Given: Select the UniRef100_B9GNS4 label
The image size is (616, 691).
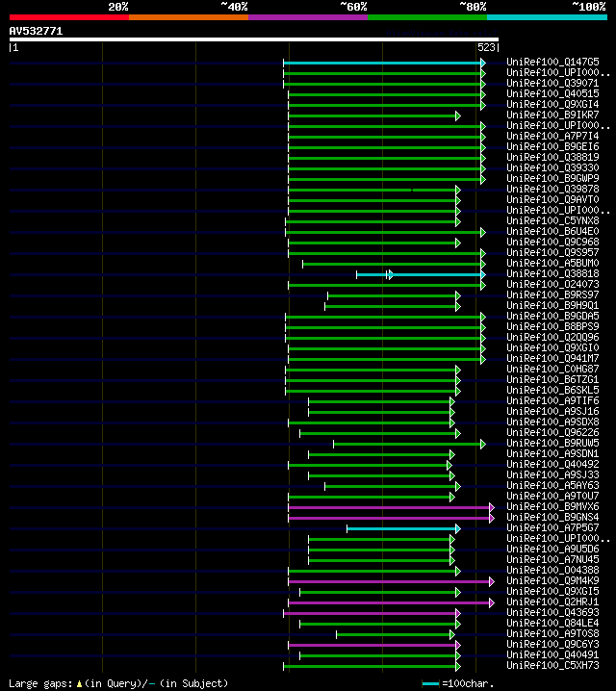Looking at the screenshot, I should coord(552,517).
